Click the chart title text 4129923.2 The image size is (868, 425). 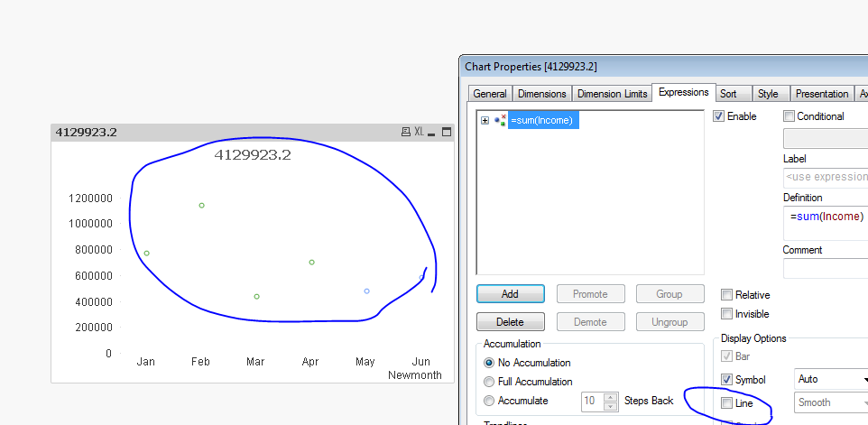coord(253,155)
